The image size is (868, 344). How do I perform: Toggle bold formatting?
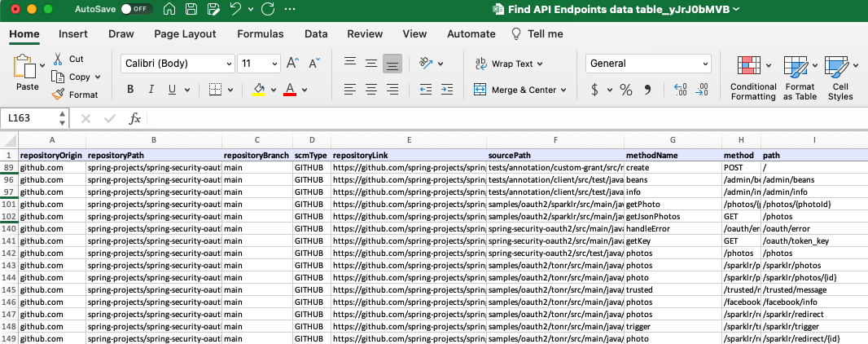[x=130, y=89]
